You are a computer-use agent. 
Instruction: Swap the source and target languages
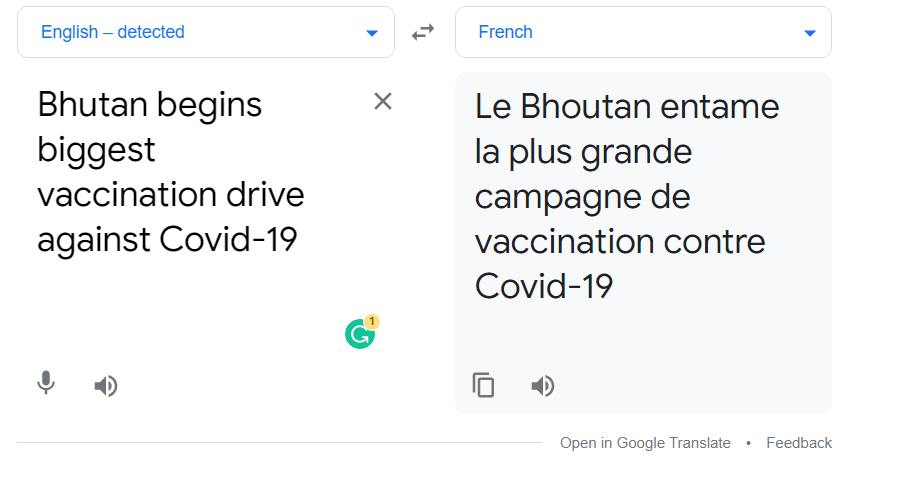point(423,32)
